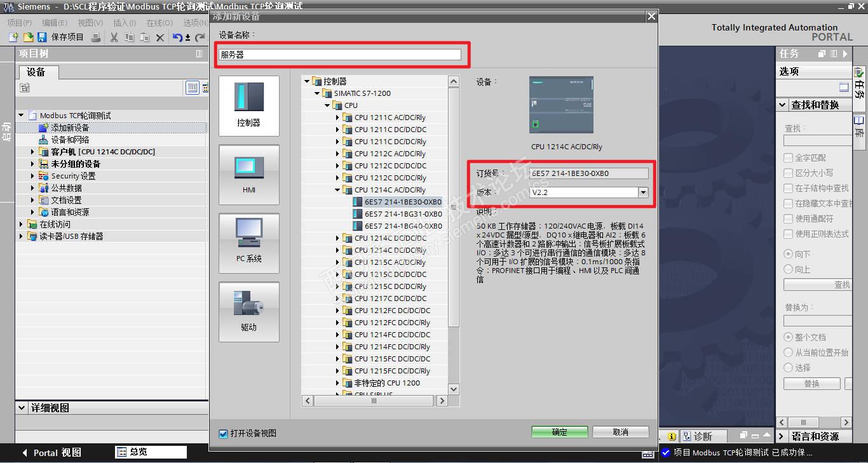This screenshot has width=868, height=463.
Task: Switch to the Portal 视图
Action: point(51,453)
